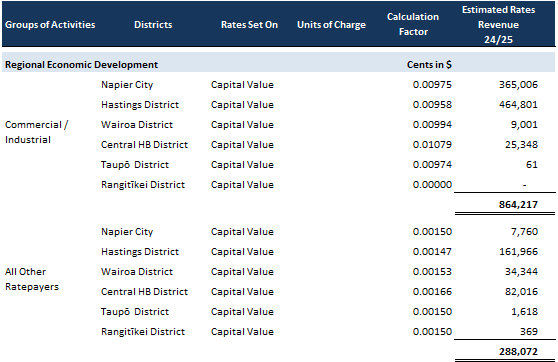Click the Units of Charge column header

[331, 25]
